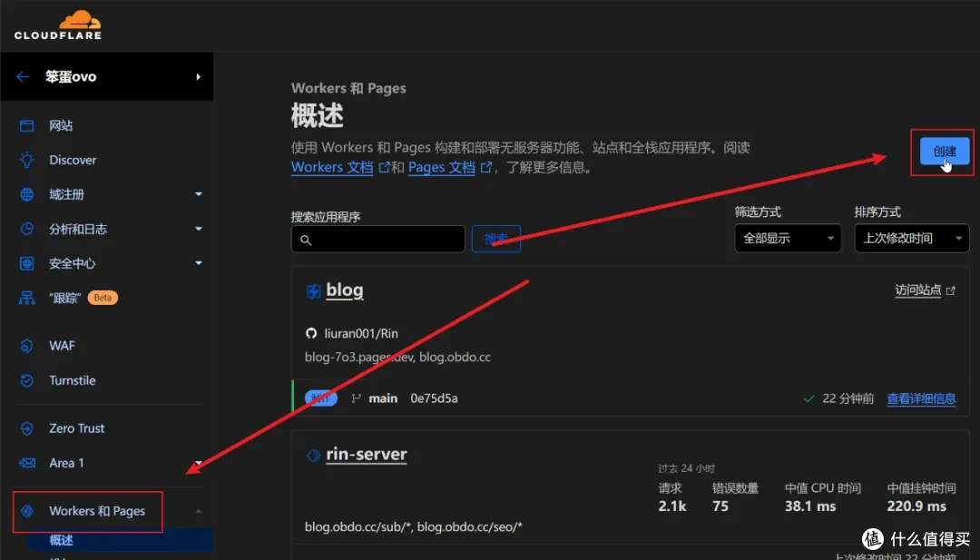Open Turnstile in the sidebar
Image resolution: width=980 pixels, height=560 pixels.
pos(73,380)
